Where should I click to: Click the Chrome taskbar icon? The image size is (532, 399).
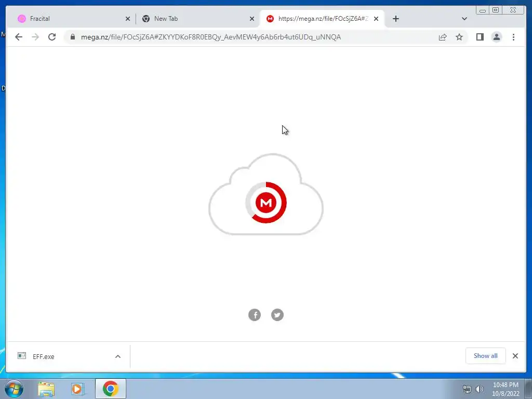[110, 389]
